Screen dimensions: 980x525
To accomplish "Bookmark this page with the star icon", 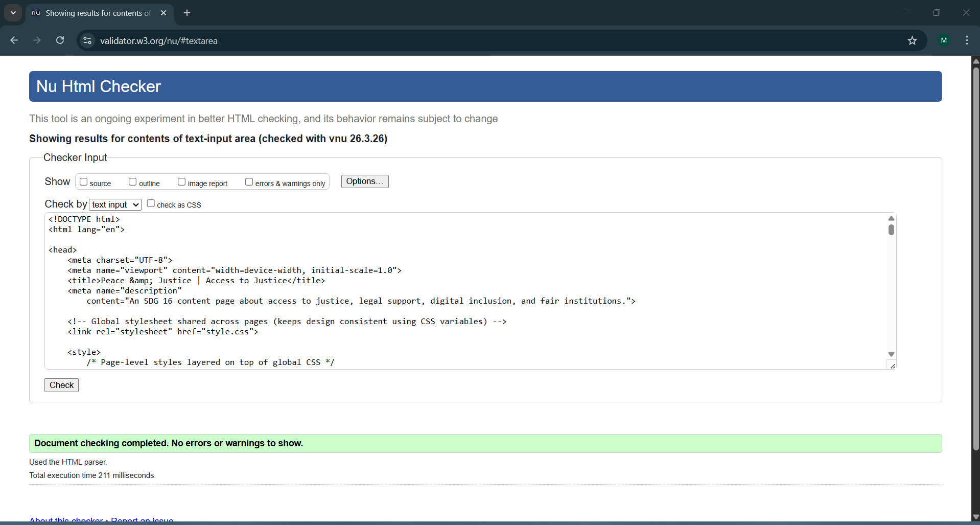I will pos(913,40).
